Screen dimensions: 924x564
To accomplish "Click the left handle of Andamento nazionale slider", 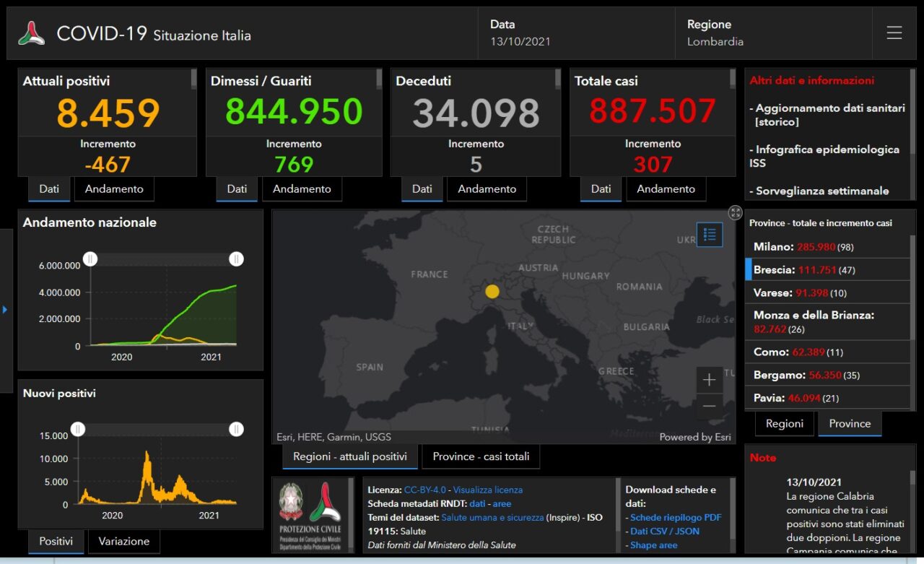I will (x=90, y=259).
